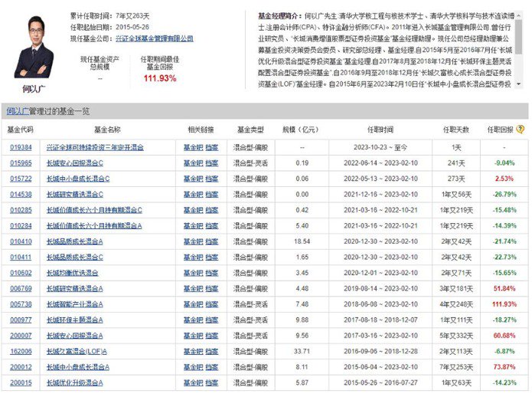Click the 何以广 link in the table heading
This screenshot has width=532, height=397.
point(18,111)
